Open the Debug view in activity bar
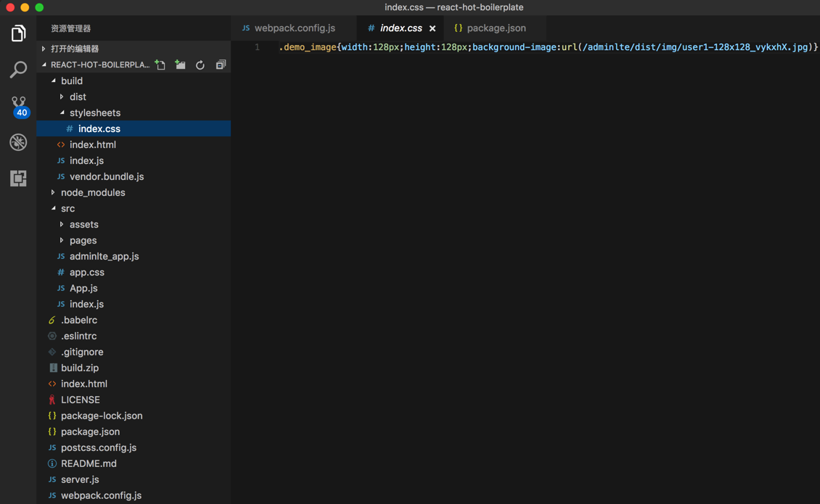Image resolution: width=820 pixels, height=504 pixels. tap(18, 142)
